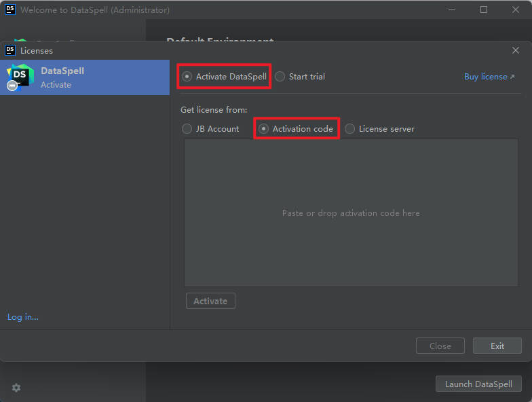Screen dimensions: 532x402
Task: Click the DS icon in the Licenses title bar
Action: pyautogui.click(x=10, y=50)
